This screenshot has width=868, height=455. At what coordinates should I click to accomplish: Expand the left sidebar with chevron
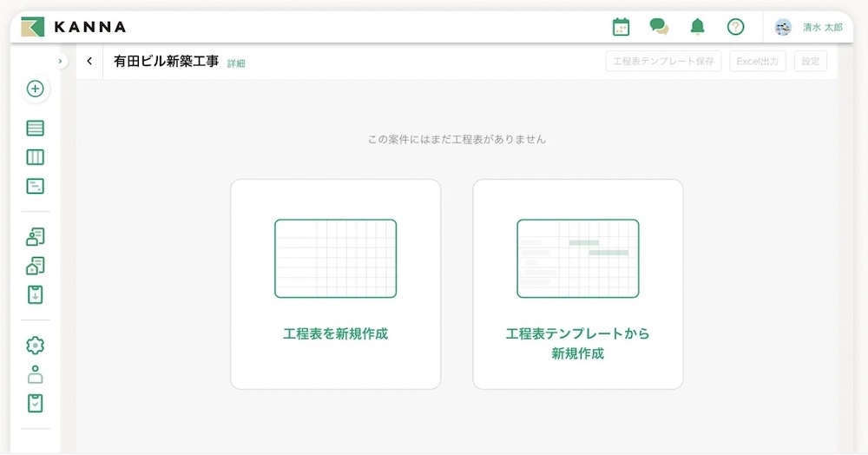pyautogui.click(x=59, y=61)
